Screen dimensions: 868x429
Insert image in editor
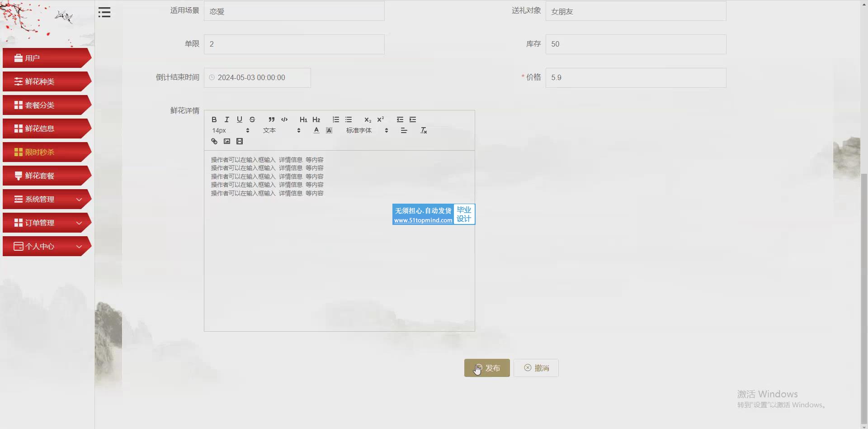[227, 141]
